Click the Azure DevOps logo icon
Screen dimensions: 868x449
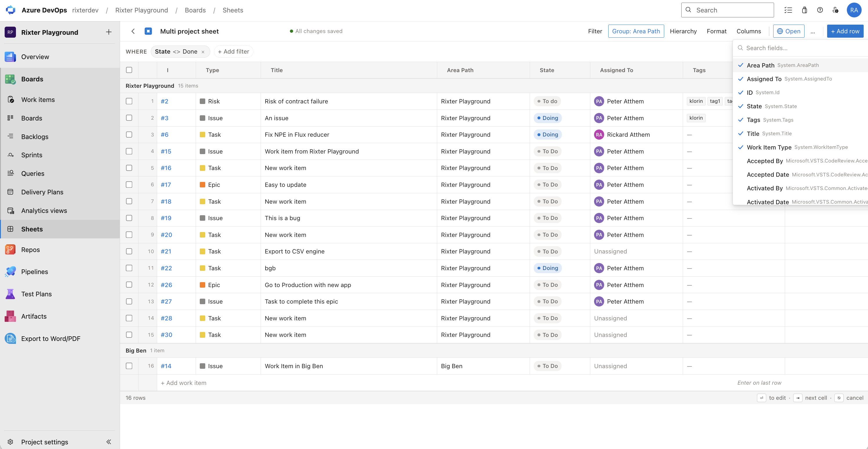pyautogui.click(x=10, y=10)
